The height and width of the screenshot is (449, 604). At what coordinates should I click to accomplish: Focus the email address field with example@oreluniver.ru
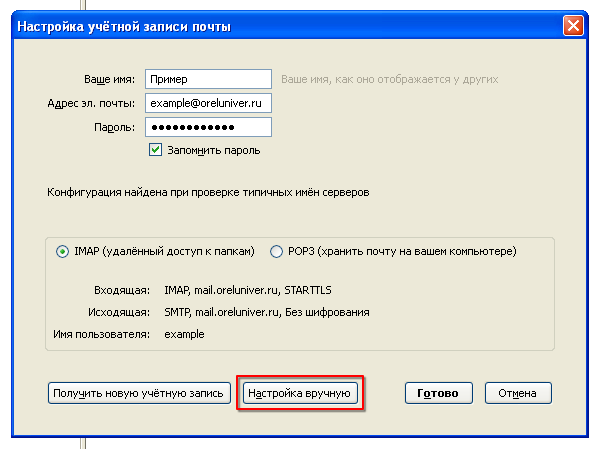[208, 103]
